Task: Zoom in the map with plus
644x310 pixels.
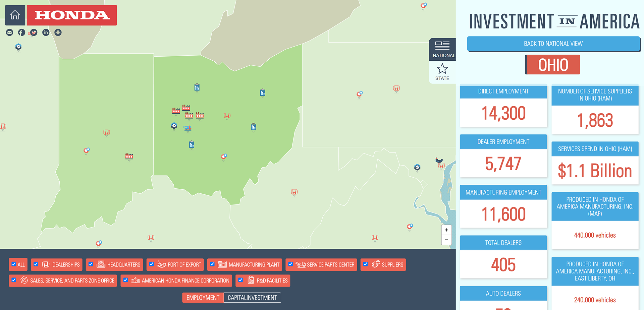Action: tap(446, 230)
